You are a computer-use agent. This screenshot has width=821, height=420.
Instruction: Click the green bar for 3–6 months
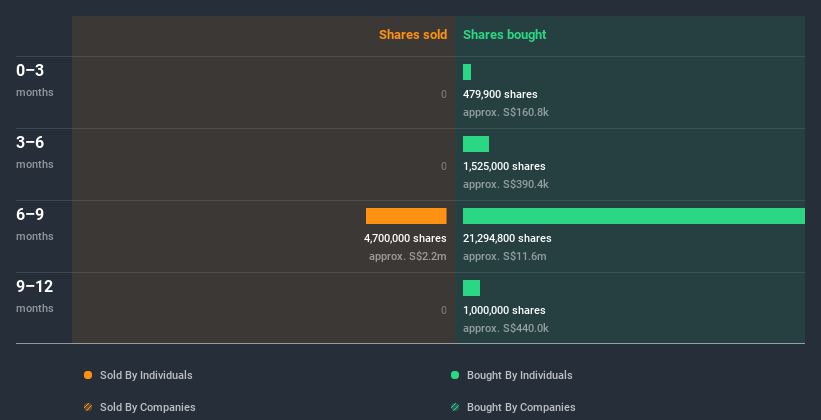point(476,144)
